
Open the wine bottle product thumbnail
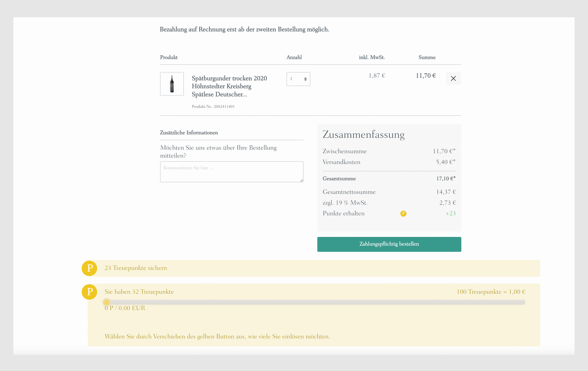click(x=172, y=84)
